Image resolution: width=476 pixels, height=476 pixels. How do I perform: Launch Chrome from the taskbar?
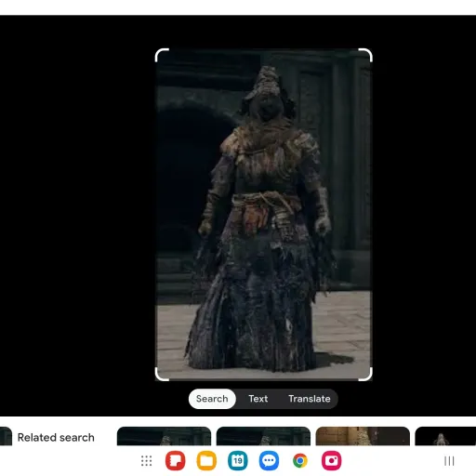click(x=300, y=461)
